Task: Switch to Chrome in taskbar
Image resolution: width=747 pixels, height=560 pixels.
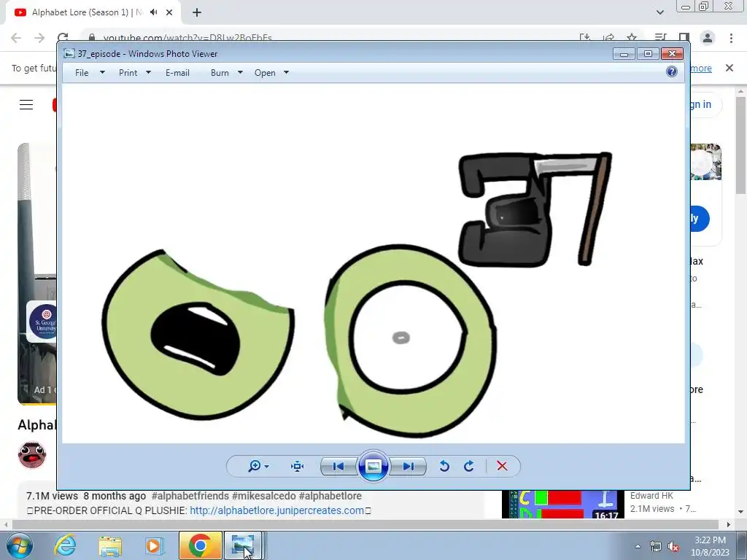Action: pos(201,545)
